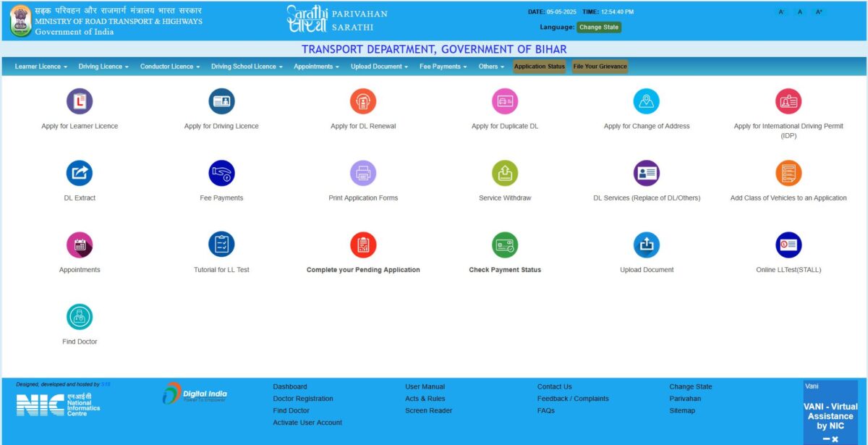Open the Conductor Licence dropdown
Image resolution: width=868 pixels, height=445 pixels.
pyautogui.click(x=170, y=67)
